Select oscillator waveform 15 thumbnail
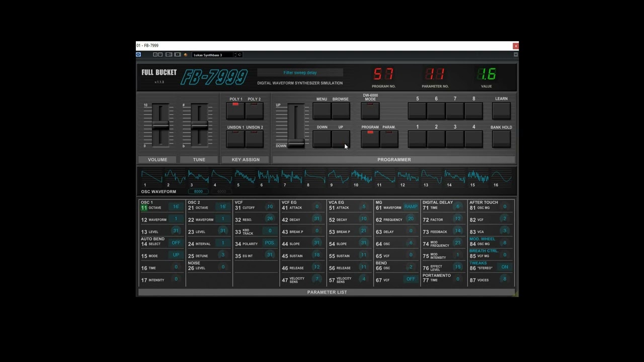644x362 pixels. 478,177
